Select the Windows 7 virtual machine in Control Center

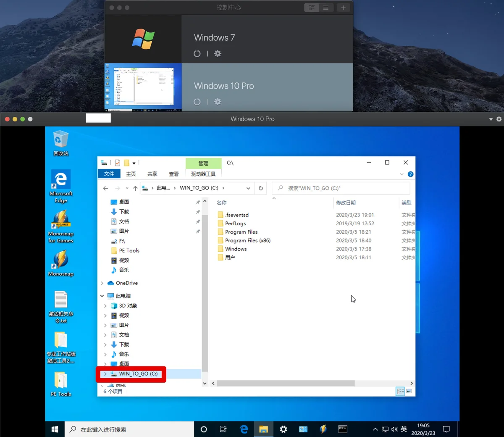coord(229,39)
